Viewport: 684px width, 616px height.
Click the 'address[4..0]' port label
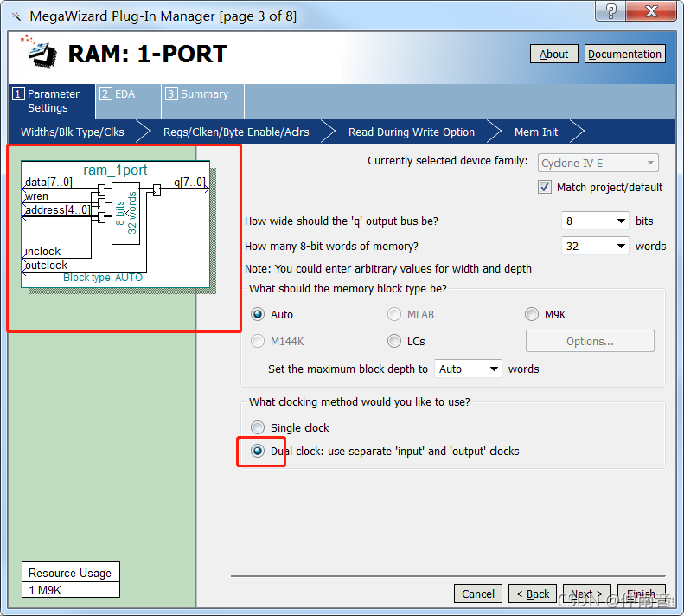(x=58, y=210)
